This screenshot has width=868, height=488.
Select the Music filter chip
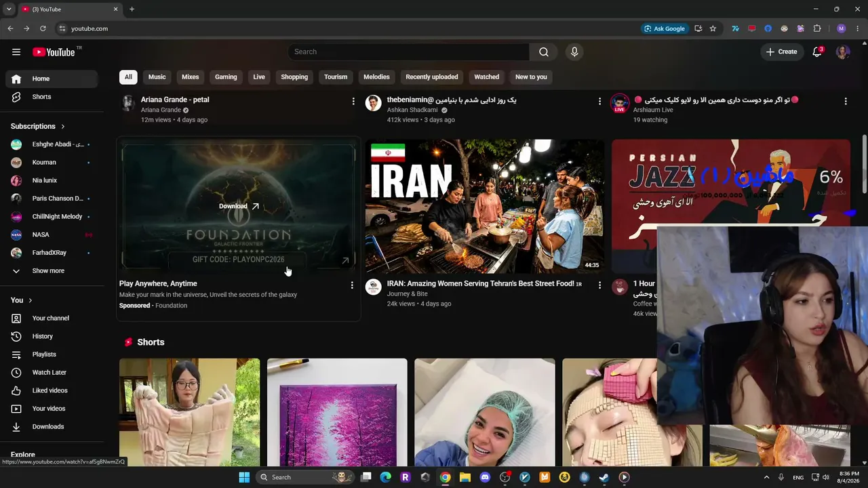point(157,77)
